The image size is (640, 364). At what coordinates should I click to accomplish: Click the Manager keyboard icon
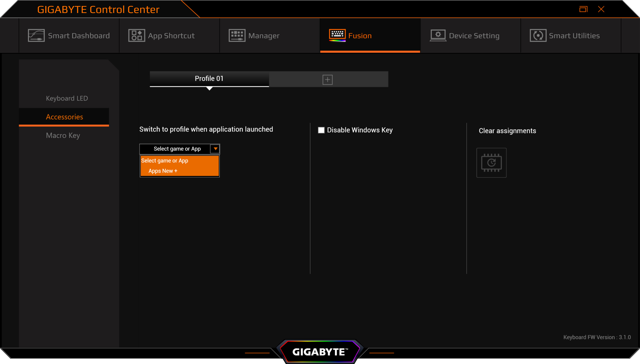[x=237, y=35]
